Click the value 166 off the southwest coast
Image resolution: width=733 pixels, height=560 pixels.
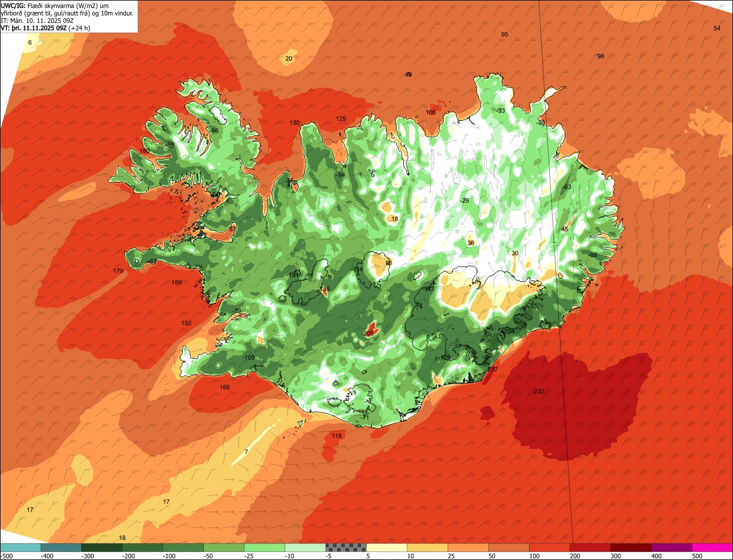224,387
